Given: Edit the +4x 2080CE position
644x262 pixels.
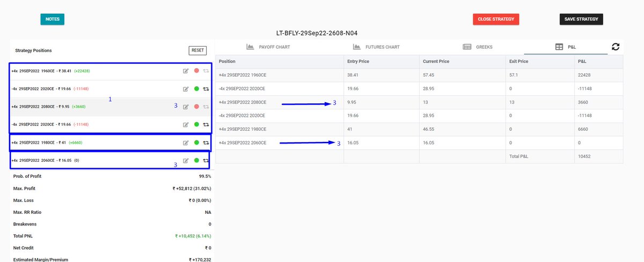Looking at the screenshot, I should [x=186, y=107].
